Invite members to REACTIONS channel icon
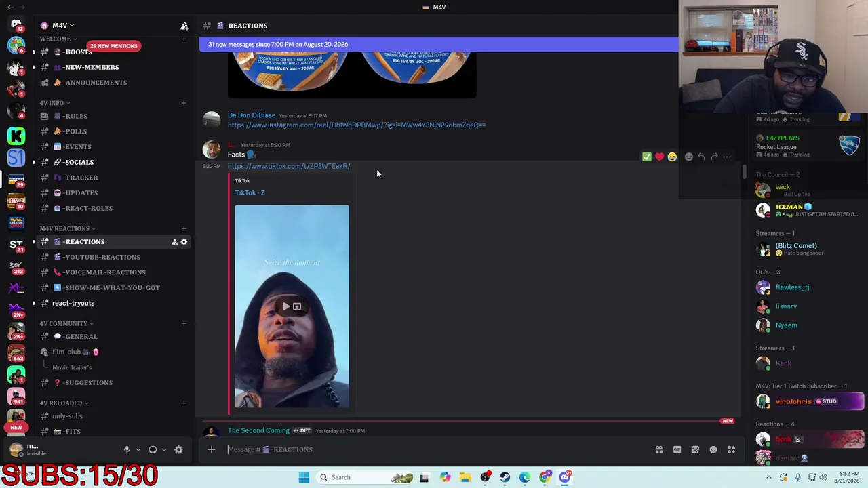Screen dimensions: 868x488 click(174, 242)
